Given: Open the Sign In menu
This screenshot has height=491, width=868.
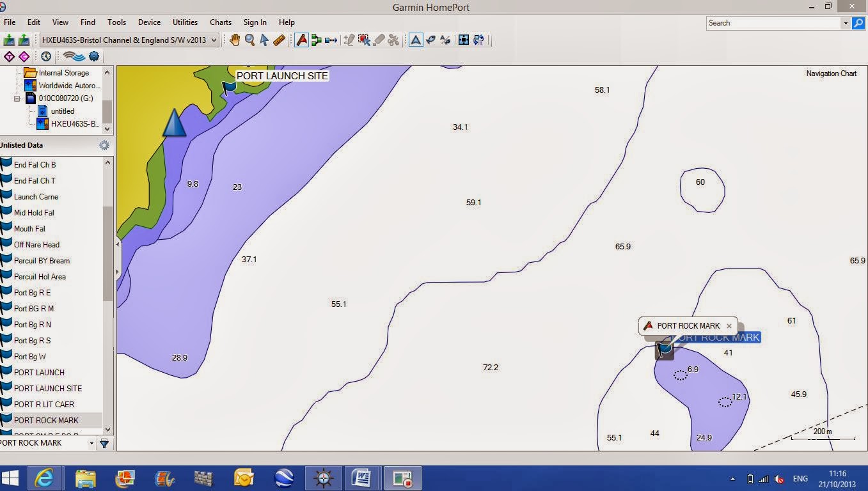Looking at the screenshot, I should 255,22.
